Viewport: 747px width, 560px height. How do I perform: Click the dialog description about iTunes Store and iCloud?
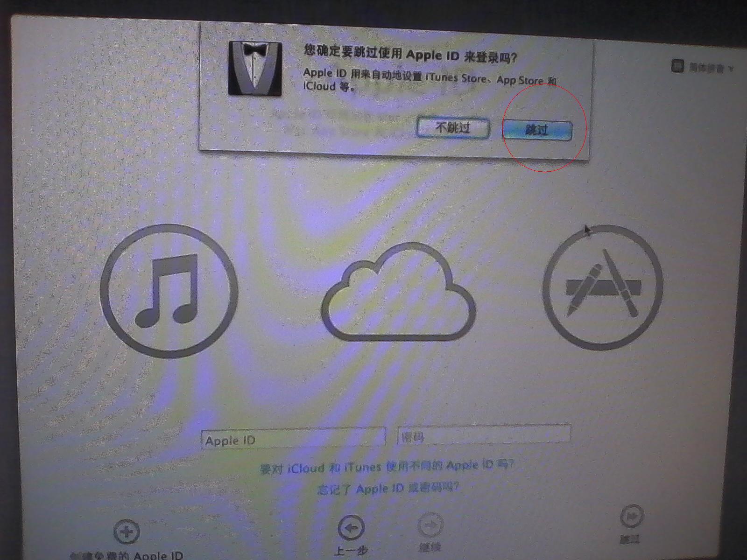point(430,80)
